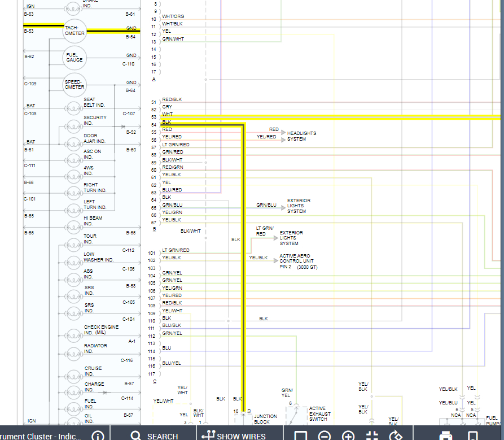Select the WHT/BLK wire label at pin 11
504x440 pixels.
point(172,24)
